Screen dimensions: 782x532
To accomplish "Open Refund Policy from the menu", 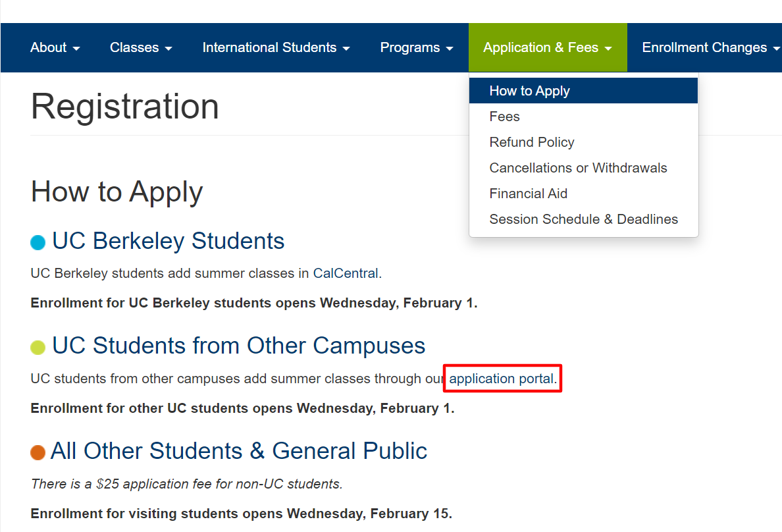I will click(x=532, y=142).
